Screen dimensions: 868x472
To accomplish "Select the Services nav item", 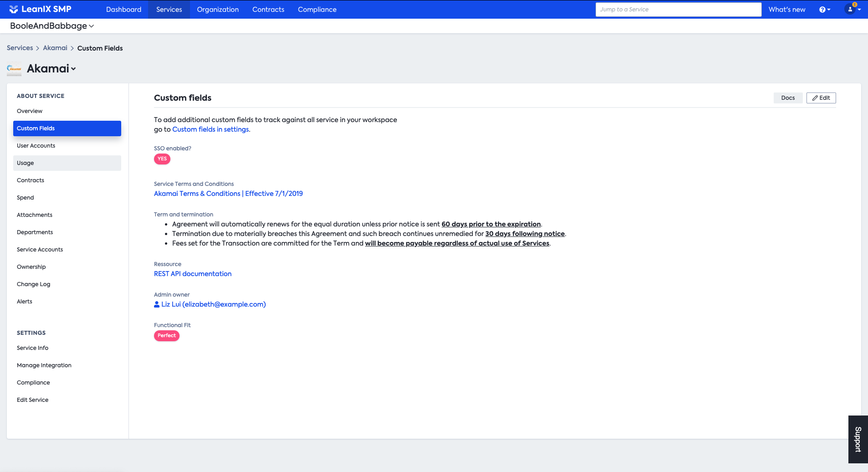I will coord(169,10).
